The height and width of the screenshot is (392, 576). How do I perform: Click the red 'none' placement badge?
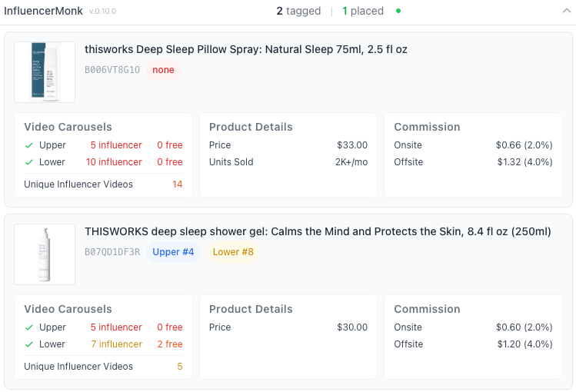tap(164, 70)
